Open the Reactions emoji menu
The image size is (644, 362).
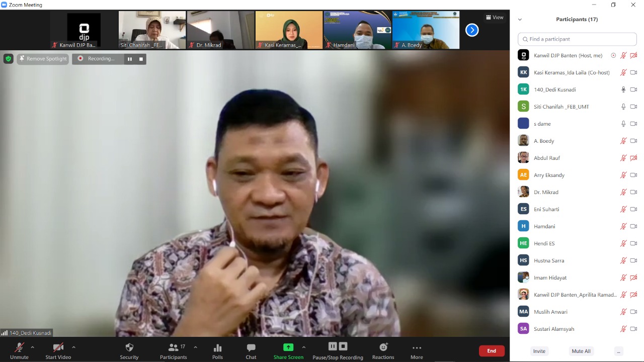[383, 347]
